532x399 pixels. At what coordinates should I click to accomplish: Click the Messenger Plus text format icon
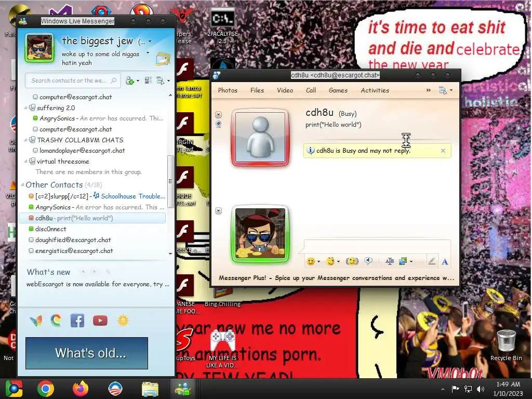click(390, 261)
